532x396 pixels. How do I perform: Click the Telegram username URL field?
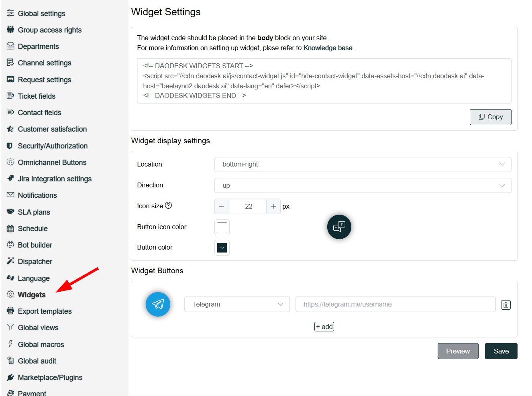pos(395,304)
